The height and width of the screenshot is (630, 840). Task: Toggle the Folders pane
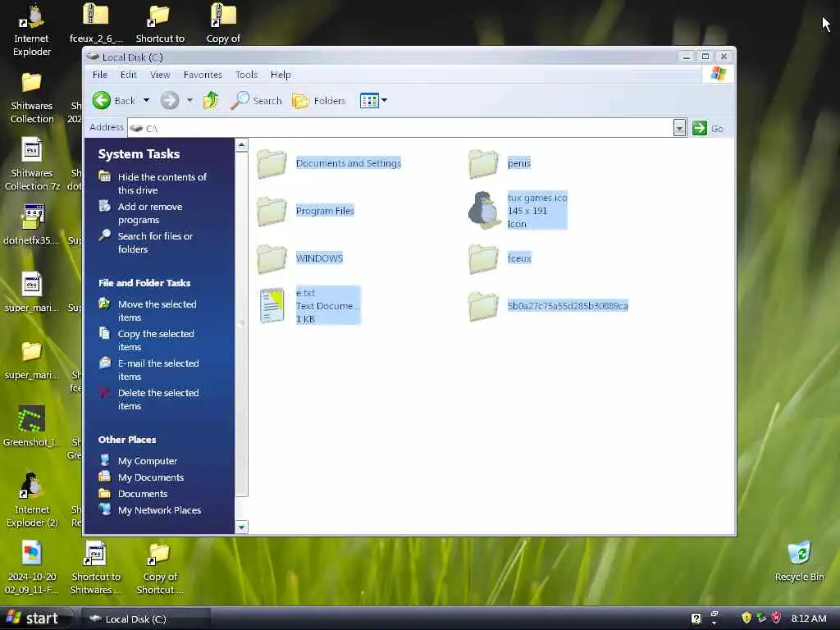click(319, 100)
